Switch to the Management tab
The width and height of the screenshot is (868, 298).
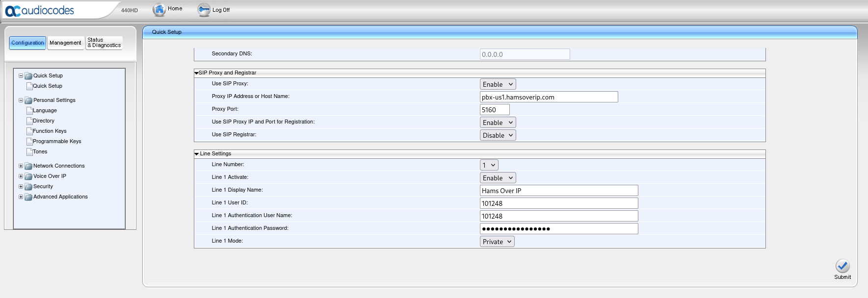coord(65,43)
